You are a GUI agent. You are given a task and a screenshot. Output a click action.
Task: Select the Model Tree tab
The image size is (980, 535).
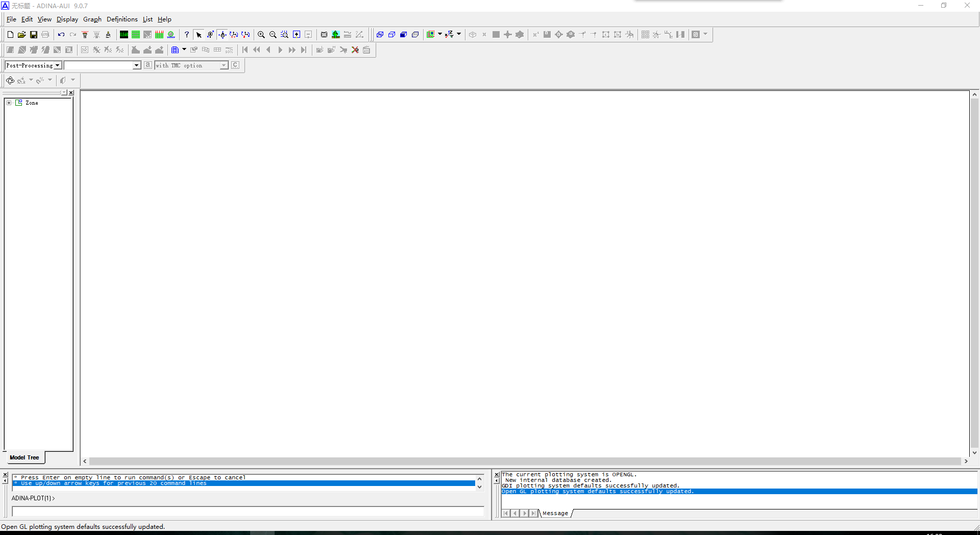click(x=24, y=457)
